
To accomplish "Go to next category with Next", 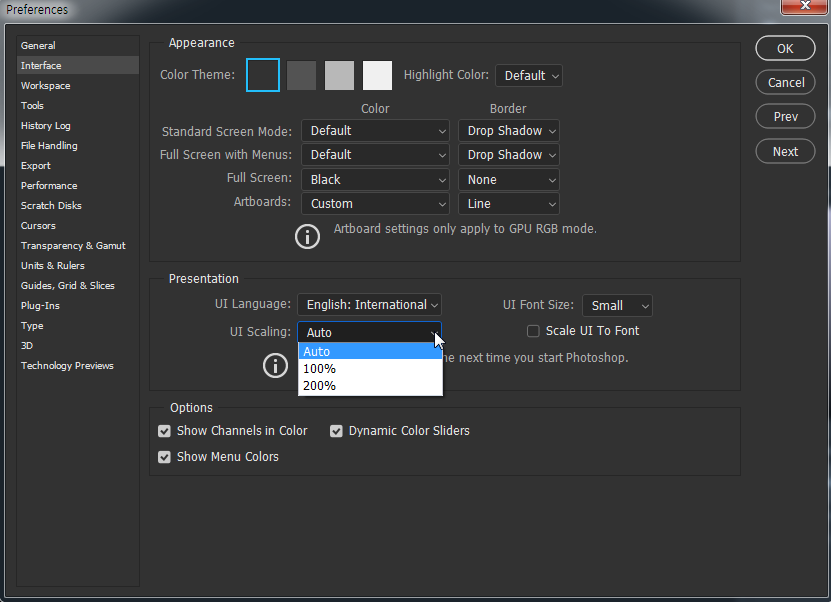I will click(785, 152).
